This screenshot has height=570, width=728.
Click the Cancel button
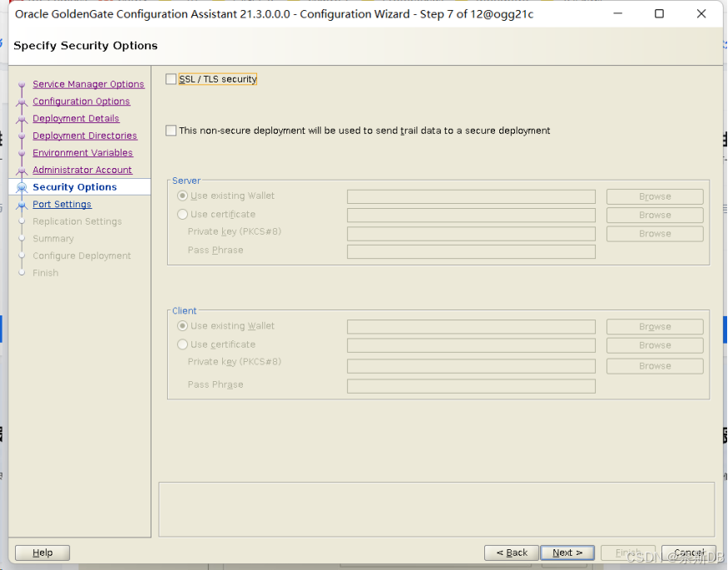tap(689, 553)
